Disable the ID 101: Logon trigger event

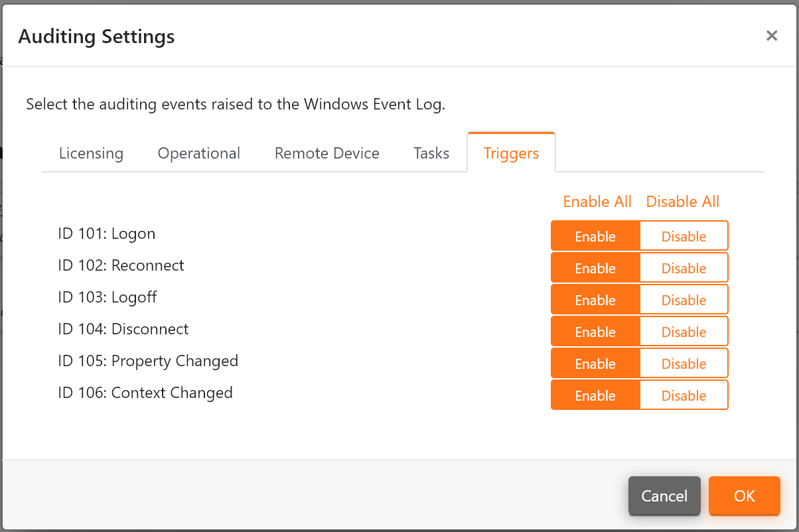(684, 235)
